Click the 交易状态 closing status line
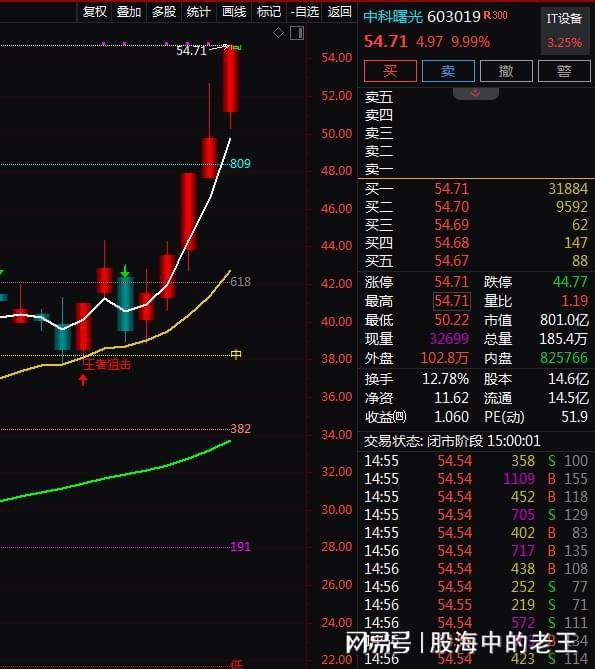 452,440
